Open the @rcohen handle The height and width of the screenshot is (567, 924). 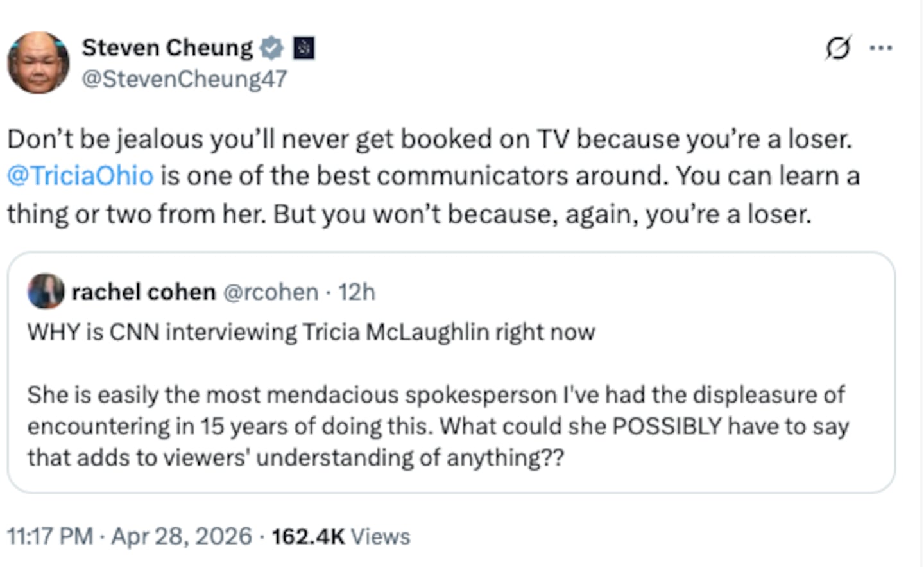click(x=270, y=292)
